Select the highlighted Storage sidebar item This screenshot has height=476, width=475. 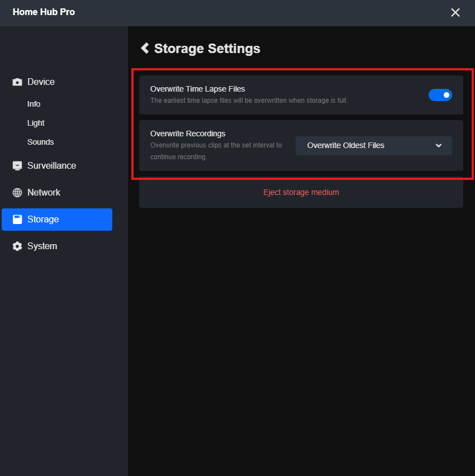pos(57,220)
